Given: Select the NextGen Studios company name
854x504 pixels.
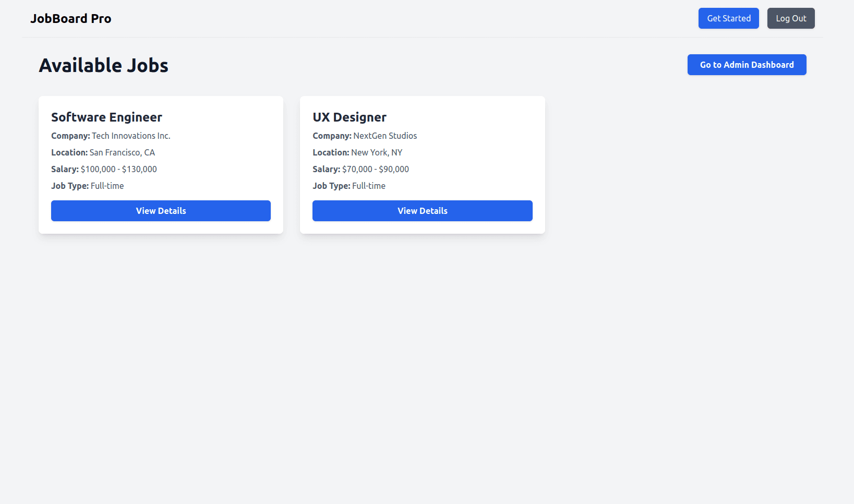Looking at the screenshot, I should (x=385, y=136).
